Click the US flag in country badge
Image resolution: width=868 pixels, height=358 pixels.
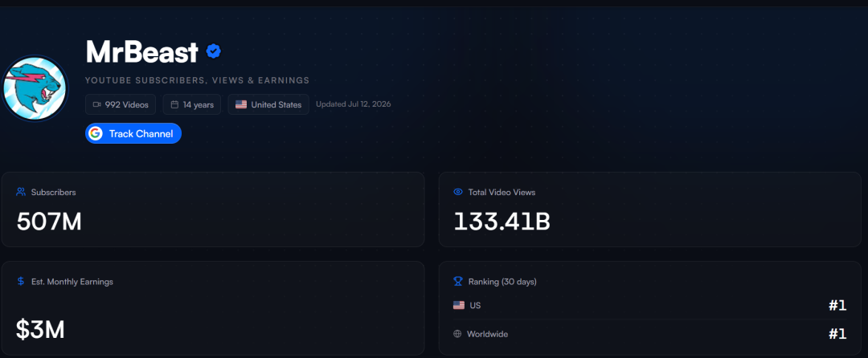click(241, 104)
